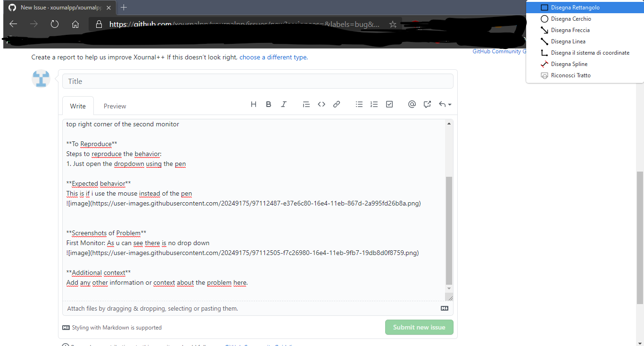This screenshot has height=346, width=644.
Task: Click the Markdown icon in the attachment bar
Action: point(444,308)
